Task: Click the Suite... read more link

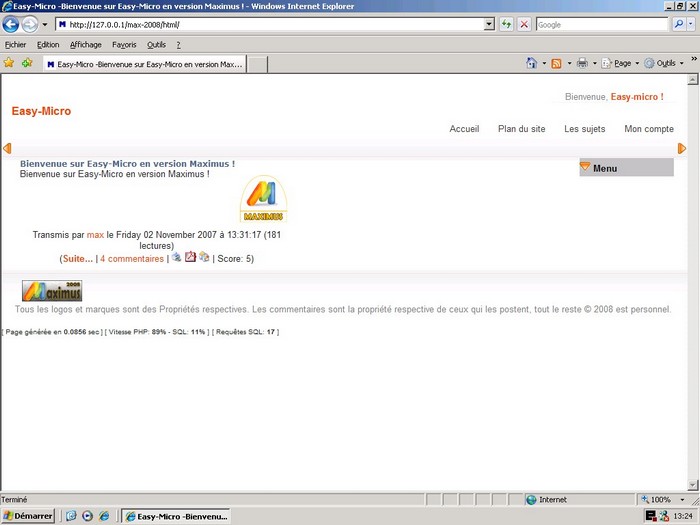Action: pyautogui.click(x=78, y=259)
